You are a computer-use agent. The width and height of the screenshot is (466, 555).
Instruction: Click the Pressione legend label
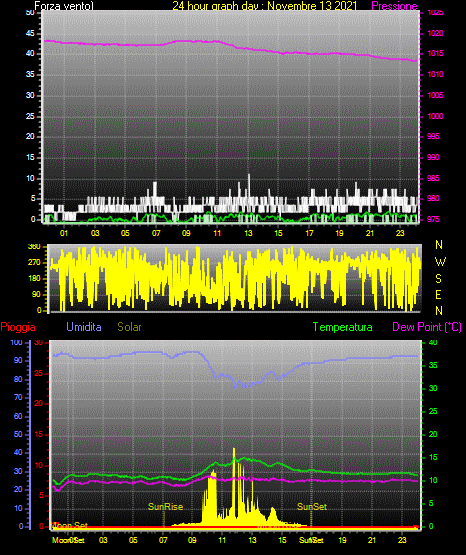click(394, 6)
